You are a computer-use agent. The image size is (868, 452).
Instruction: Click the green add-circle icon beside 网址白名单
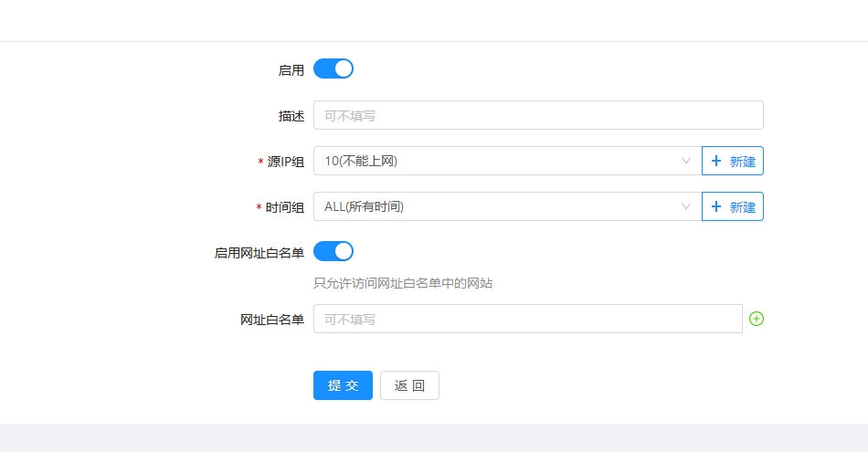756,319
